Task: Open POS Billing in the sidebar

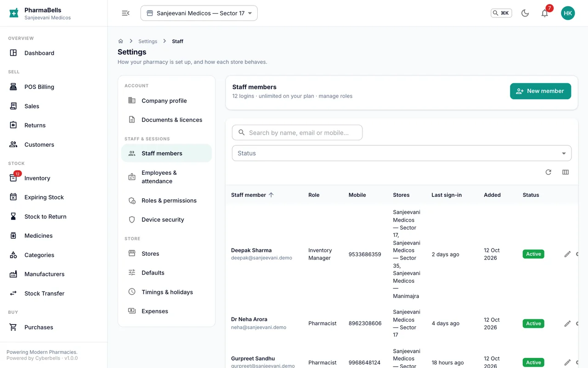Action: pos(54,87)
